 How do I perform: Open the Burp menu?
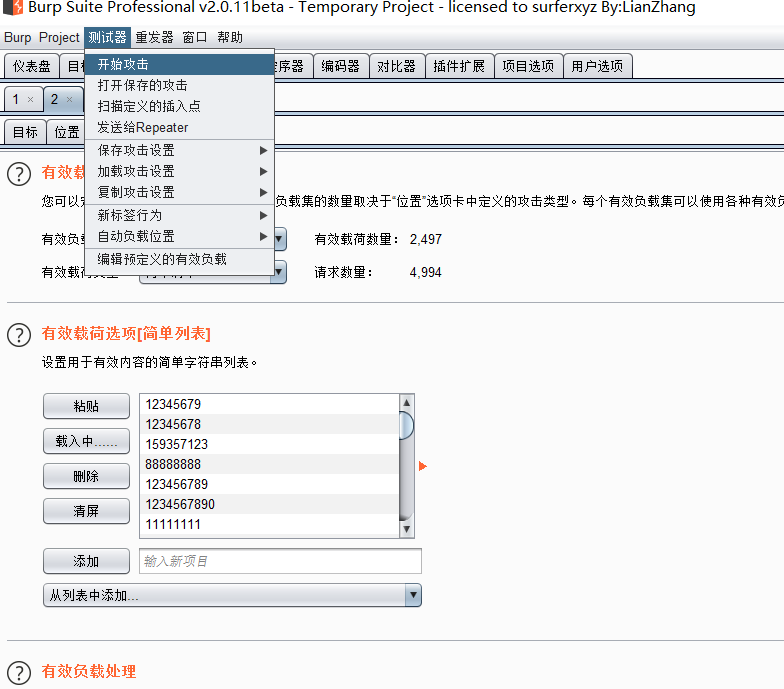(x=18, y=38)
